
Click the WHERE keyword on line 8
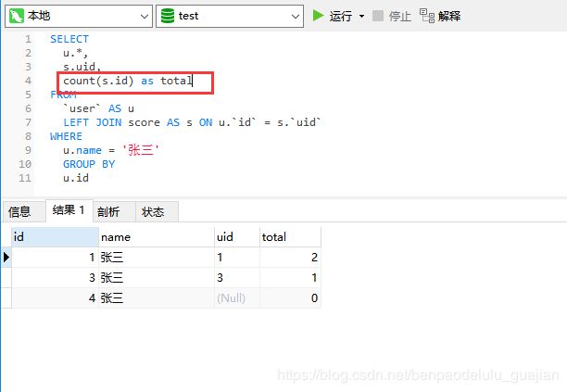coord(66,136)
